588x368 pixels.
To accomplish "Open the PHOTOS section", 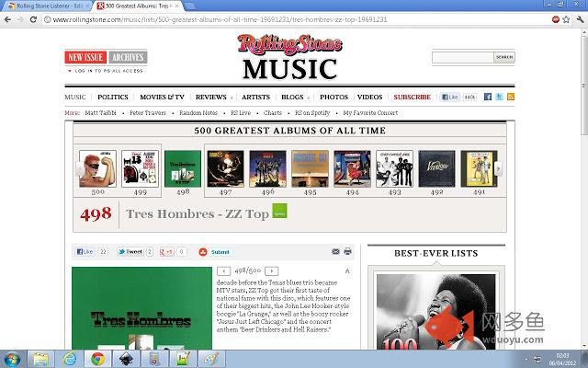I will pos(334,97).
